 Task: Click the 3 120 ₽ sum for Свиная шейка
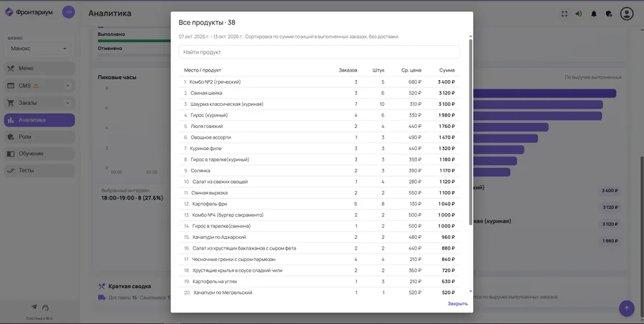447,93
